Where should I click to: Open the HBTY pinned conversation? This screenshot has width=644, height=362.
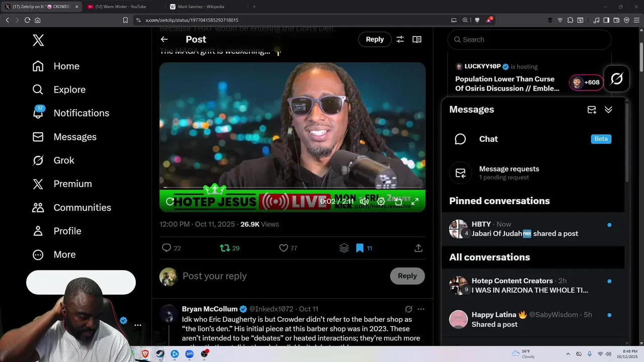click(x=533, y=229)
